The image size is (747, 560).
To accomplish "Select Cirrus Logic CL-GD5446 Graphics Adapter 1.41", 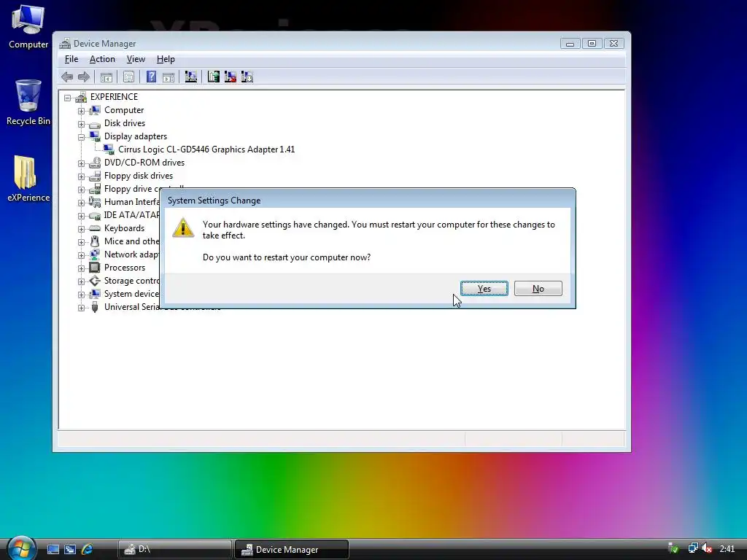I will (206, 149).
